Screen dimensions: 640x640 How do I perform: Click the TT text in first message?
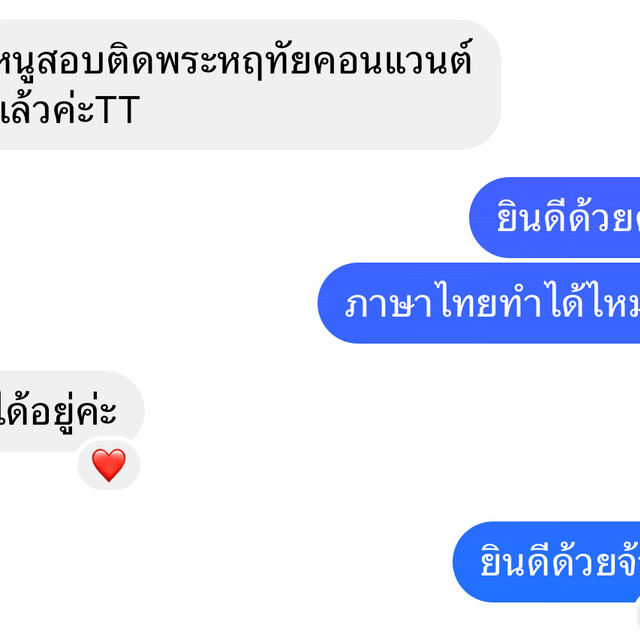118,110
